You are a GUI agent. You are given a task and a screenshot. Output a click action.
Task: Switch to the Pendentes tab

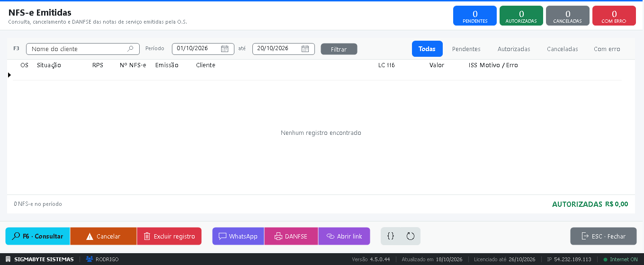point(466,49)
